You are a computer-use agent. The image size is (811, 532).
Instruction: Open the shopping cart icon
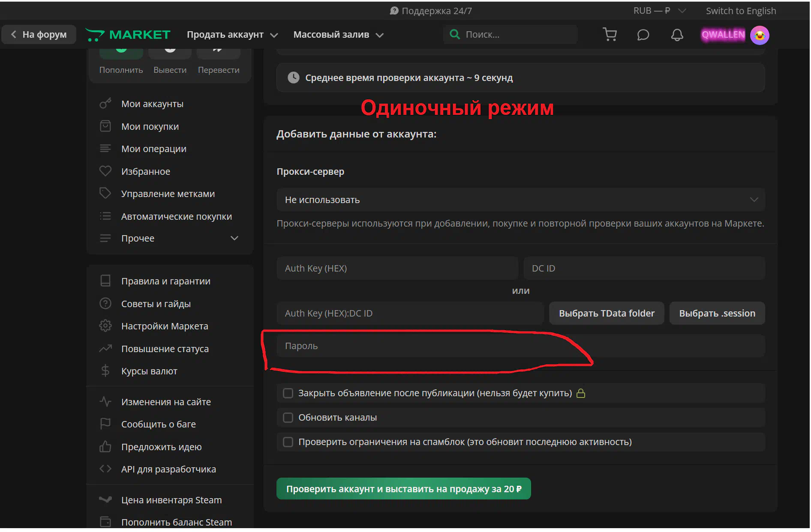point(610,35)
